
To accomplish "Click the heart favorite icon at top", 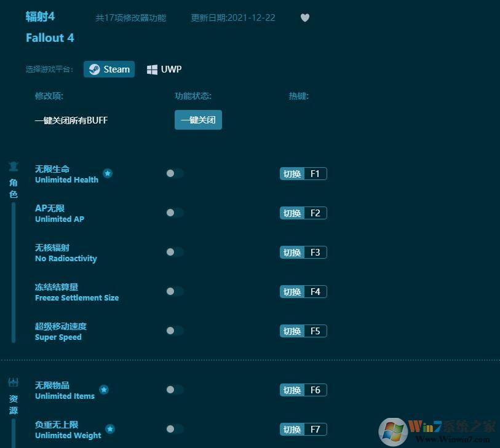I will click(x=305, y=18).
